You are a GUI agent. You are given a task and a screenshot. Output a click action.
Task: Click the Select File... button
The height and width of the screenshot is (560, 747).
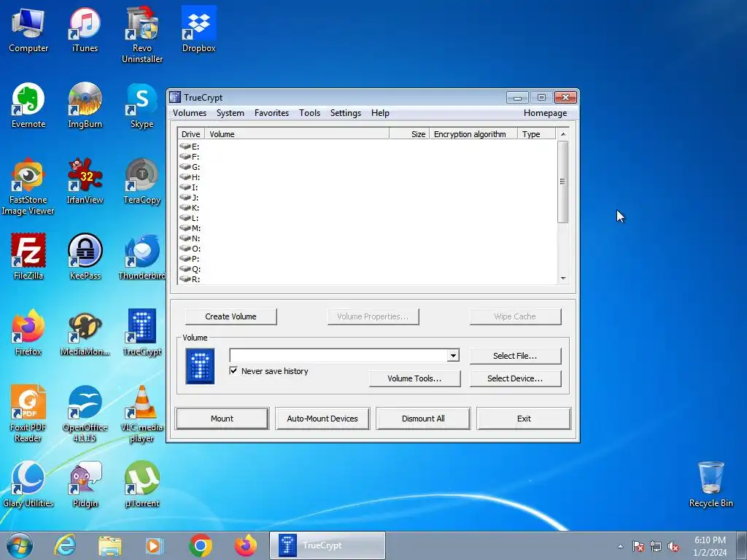(x=516, y=356)
